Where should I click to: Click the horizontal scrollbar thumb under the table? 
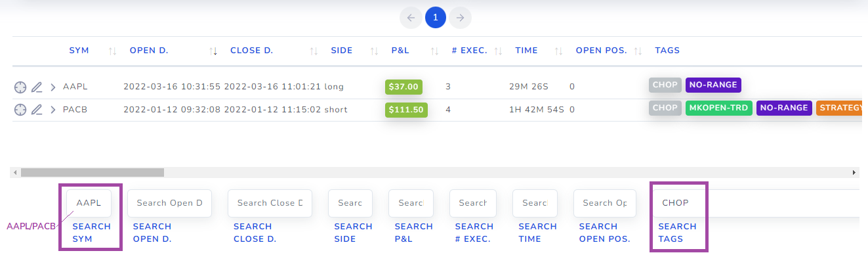(92, 172)
